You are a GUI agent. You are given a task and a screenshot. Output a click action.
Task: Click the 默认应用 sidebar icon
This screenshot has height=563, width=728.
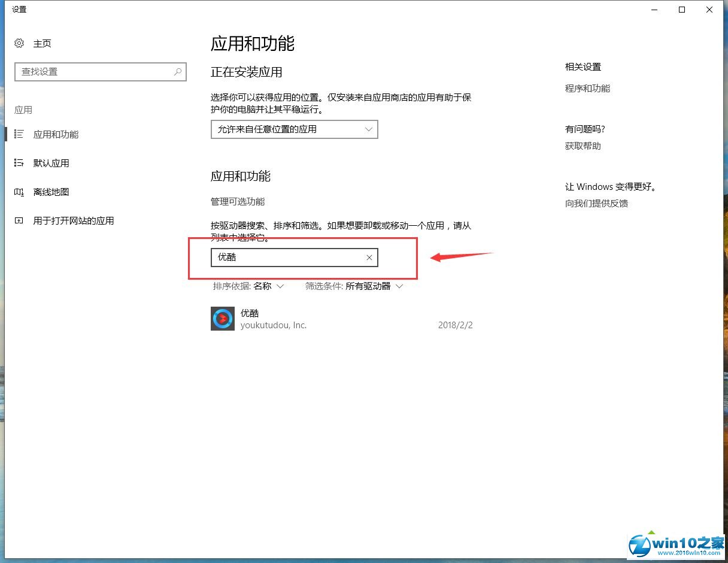19,163
